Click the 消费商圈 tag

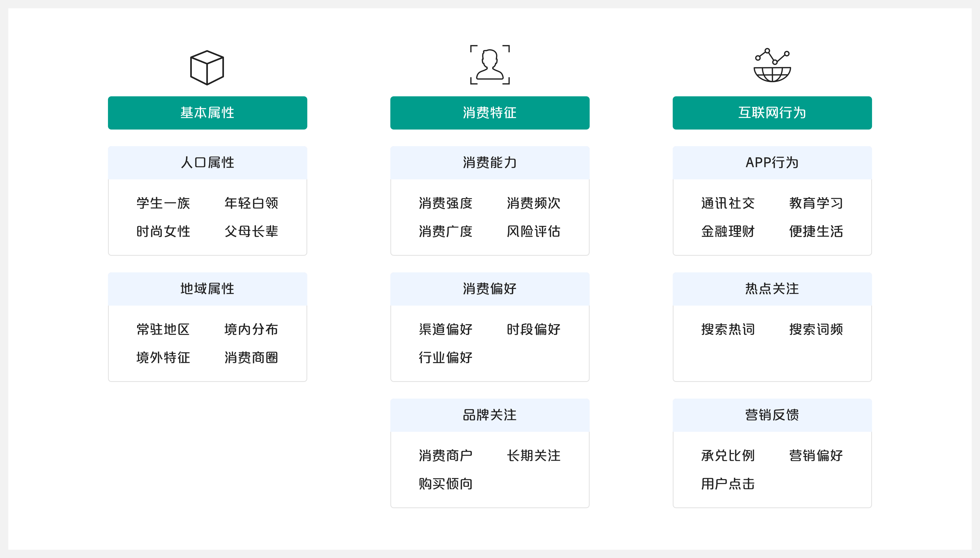tap(251, 358)
